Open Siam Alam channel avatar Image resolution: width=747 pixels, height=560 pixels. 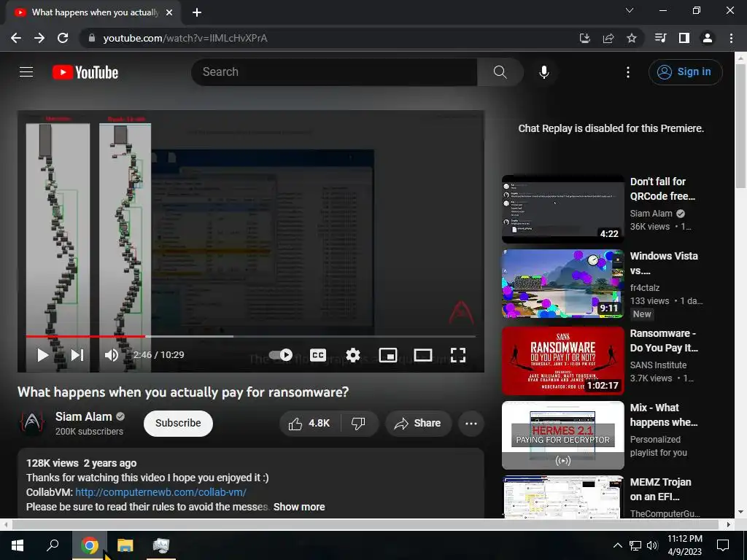click(x=32, y=423)
